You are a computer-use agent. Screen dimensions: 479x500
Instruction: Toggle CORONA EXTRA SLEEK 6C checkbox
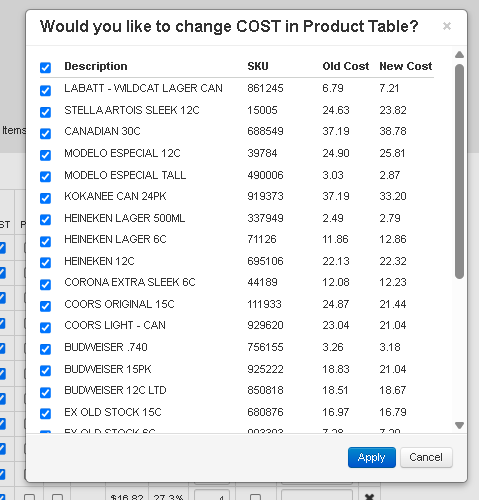click(45, 284)
